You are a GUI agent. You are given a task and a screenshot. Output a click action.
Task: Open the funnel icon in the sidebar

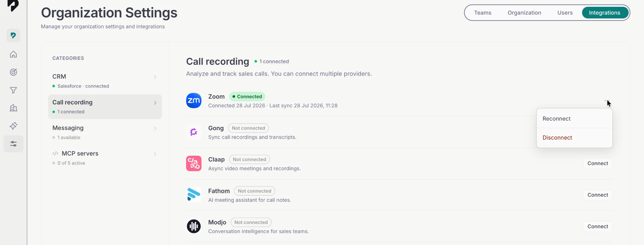(13, 90)
